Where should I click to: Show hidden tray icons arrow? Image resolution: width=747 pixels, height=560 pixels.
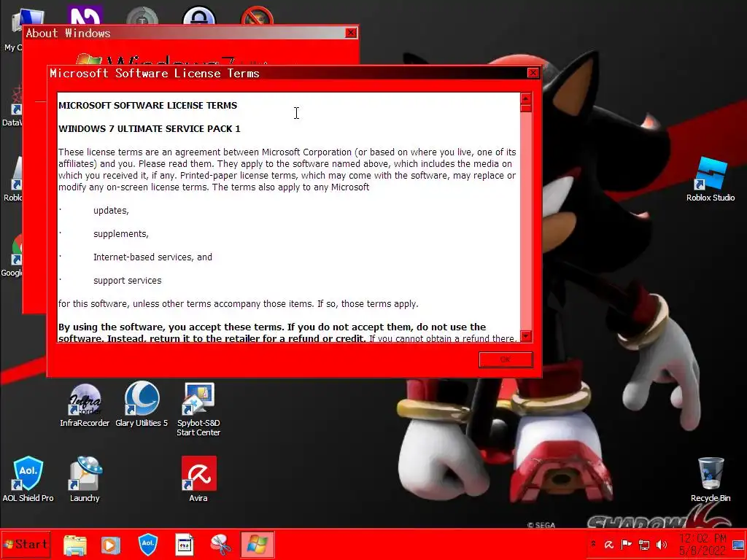pos(594,544)
